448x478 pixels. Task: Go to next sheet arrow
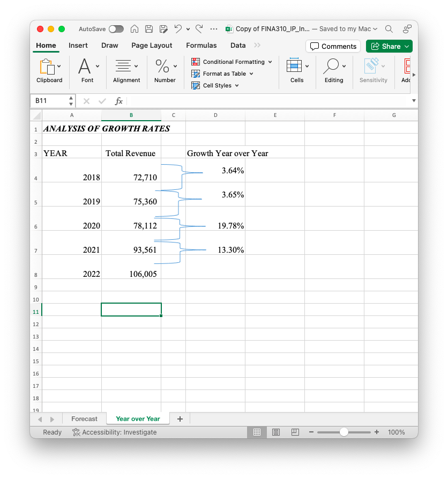coord(52,419)
